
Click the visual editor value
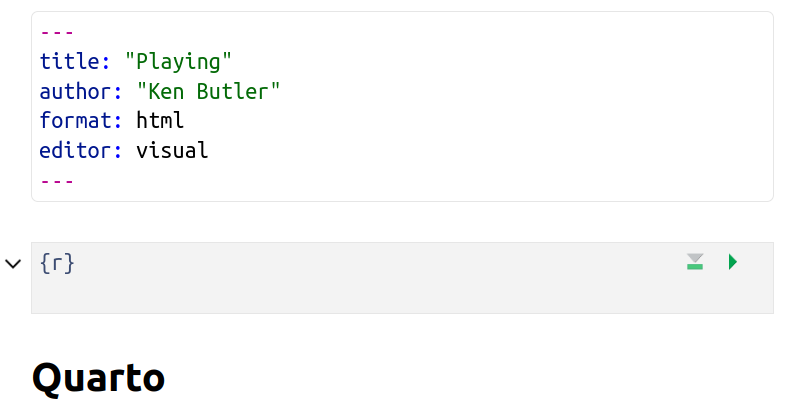coord(172,152)
